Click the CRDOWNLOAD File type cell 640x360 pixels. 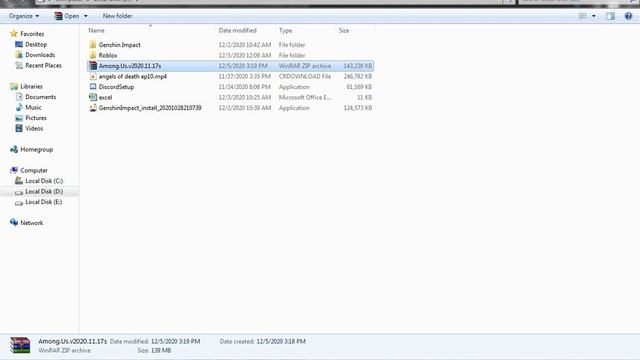pyautogui.click(x=305, y=76)
